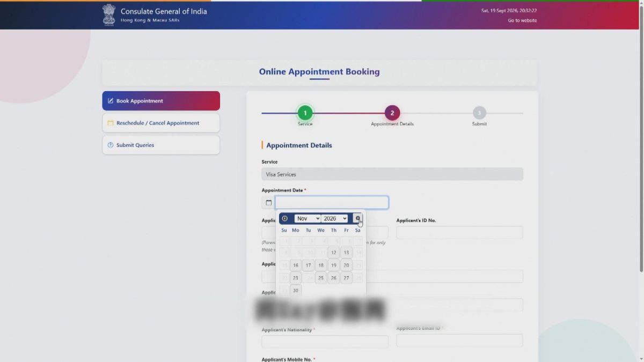Select date 19 in the date picker
The height and width of the screenshot is (362, 644).
[x=333, y=265]
